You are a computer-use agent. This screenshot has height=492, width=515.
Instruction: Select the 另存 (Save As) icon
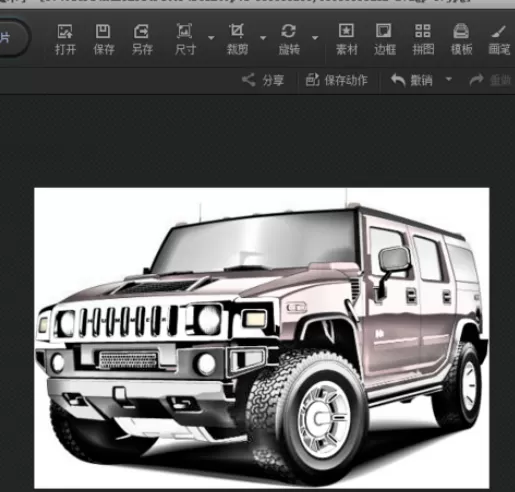[142, 39]
